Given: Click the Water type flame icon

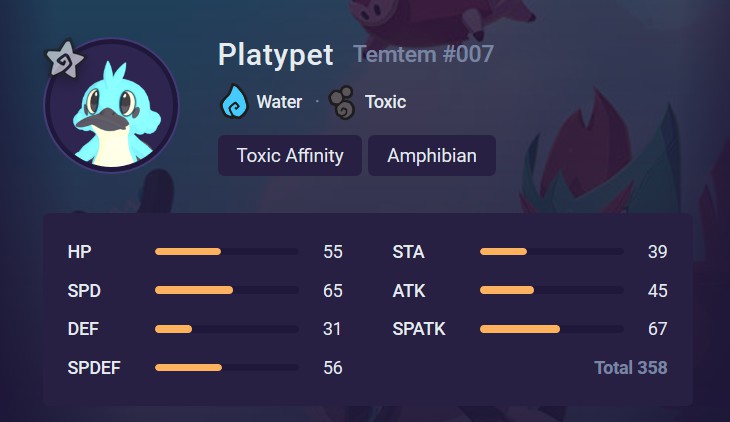Looking at the screenshot, I should (234, 101).
